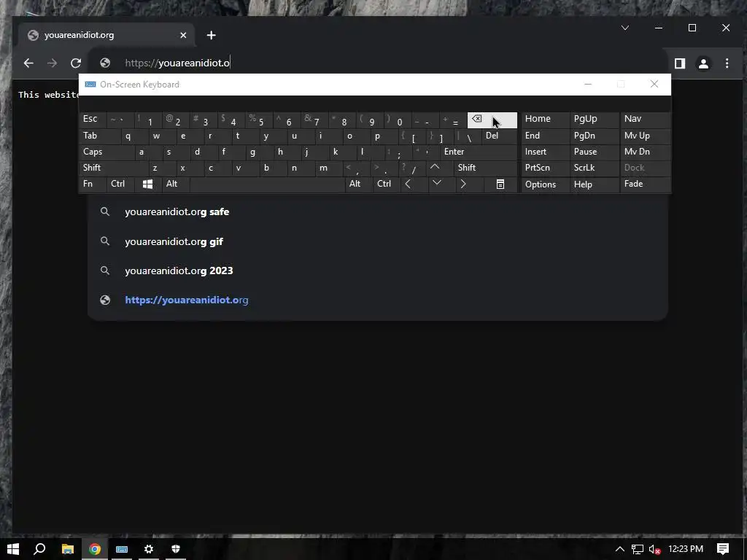The height and width of the screenshot is (560, 747).
Task: Open File Explorer from taskbar
Action: coord(68,549)
